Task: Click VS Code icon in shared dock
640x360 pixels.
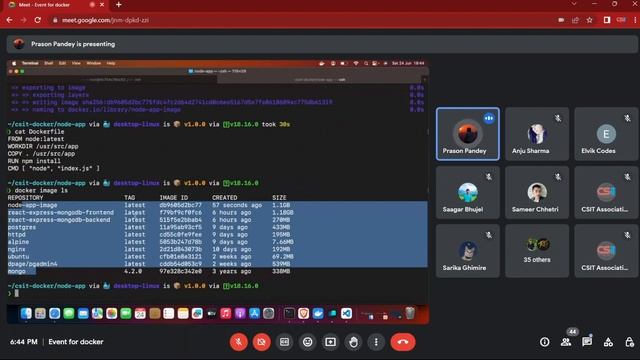Action: (346, 313)
